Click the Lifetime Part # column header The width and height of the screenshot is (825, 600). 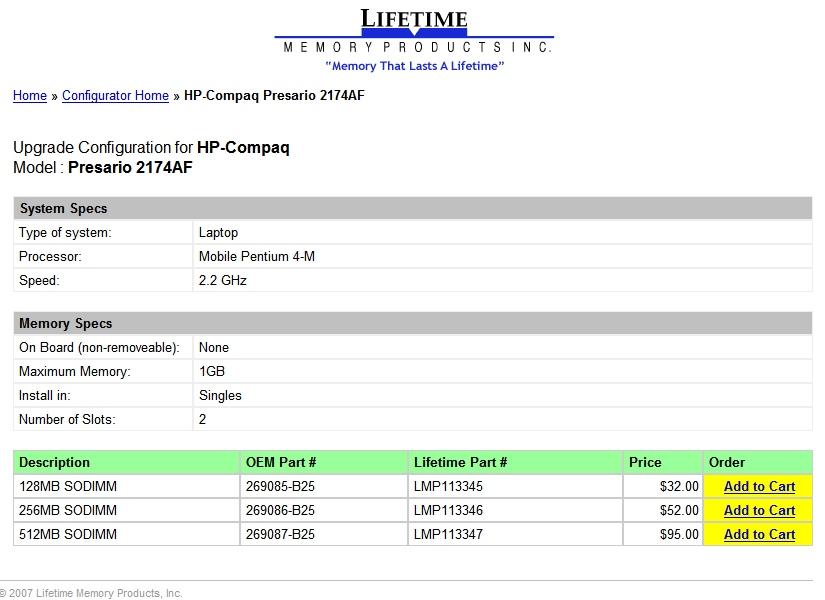[515, 462]
